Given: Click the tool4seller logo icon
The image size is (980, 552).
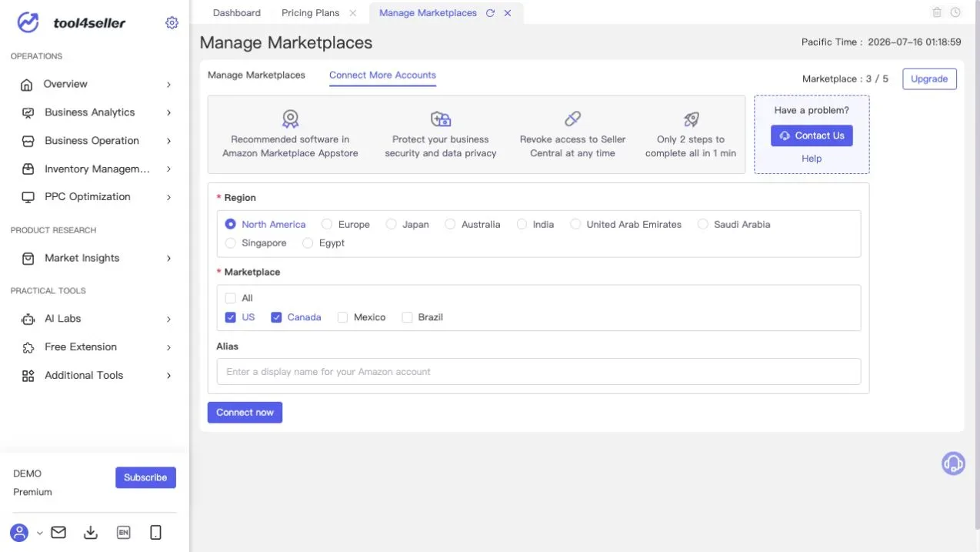Looking at the screenshot, I should coord(28,22).
